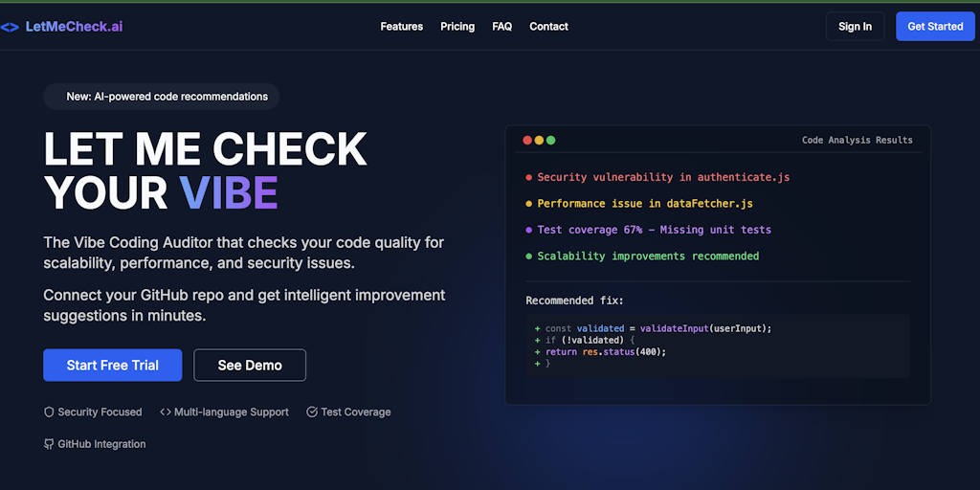Click Security vulnerability in authenticate.js line
980x490 pixels.
[664, 177]
